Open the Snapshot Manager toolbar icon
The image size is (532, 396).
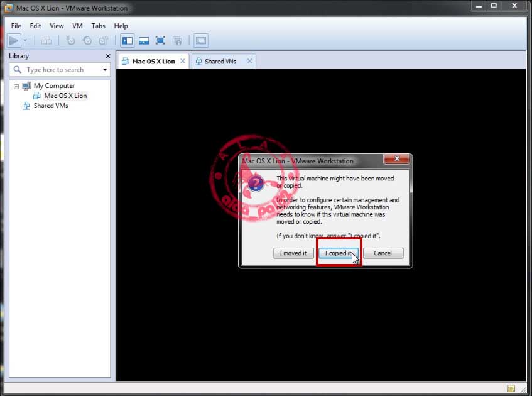pyautogui.click(x=104, y=41)
